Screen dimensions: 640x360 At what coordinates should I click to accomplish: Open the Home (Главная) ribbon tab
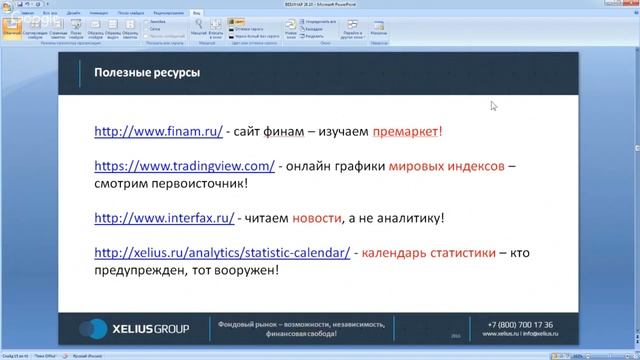click(27, 13)
